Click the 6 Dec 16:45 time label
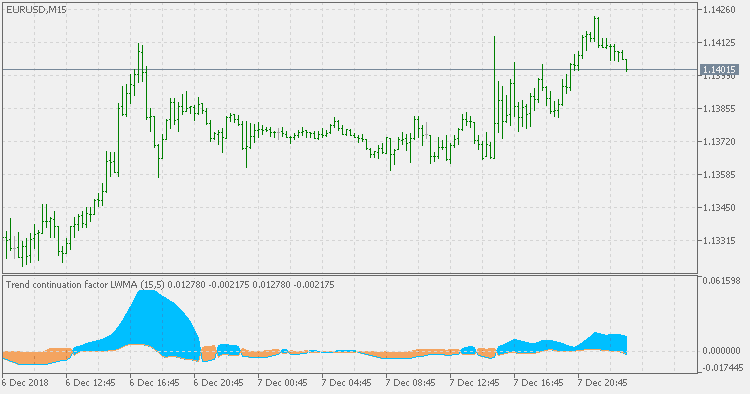 pyautogui.click(x=154, y=383)
